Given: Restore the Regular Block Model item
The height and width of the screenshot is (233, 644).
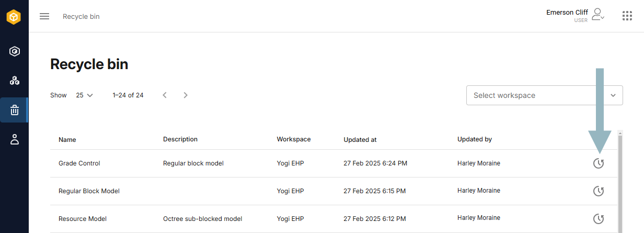Looking at the screenshot, I should (599, 191).
